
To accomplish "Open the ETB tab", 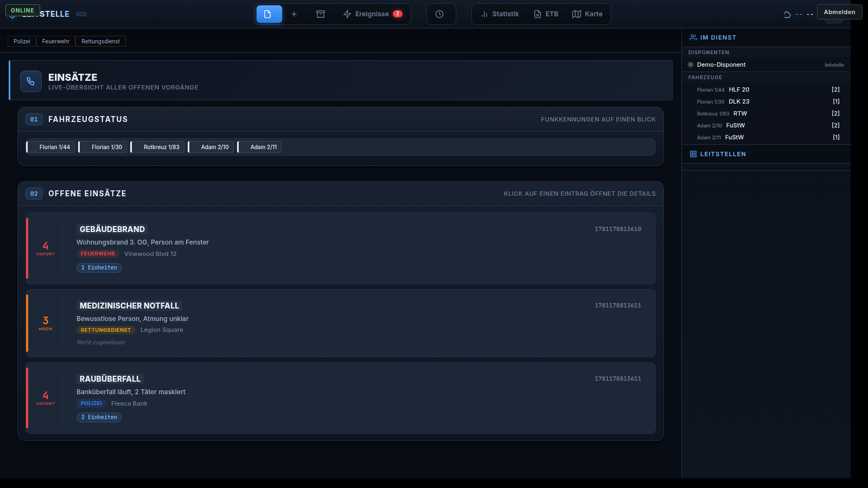I will (x=546, y=14).
